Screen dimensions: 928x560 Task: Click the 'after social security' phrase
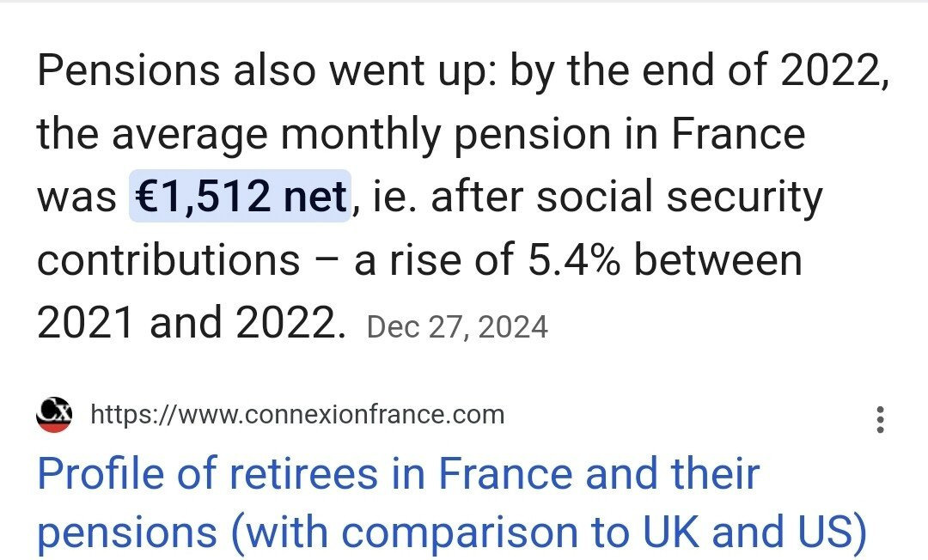pos(626,197)
